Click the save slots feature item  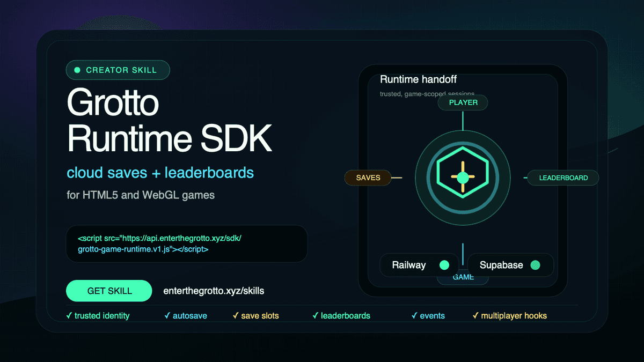click(x=255, y=316)
